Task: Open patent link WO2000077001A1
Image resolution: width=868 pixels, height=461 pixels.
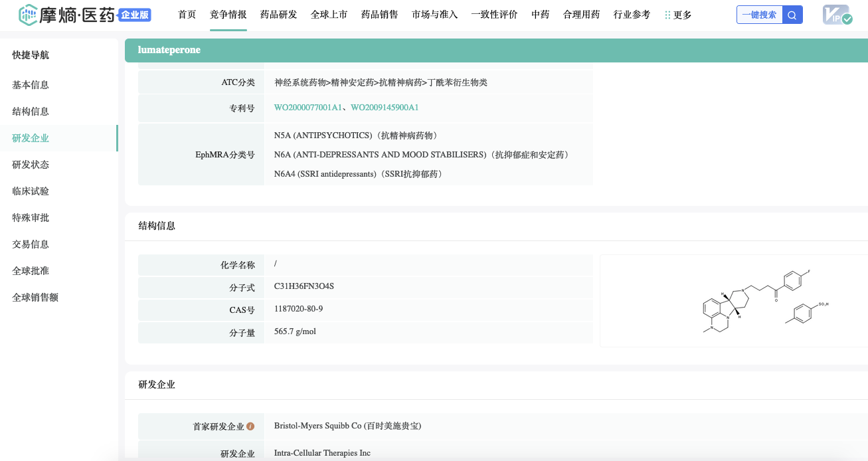Action: 308,108
